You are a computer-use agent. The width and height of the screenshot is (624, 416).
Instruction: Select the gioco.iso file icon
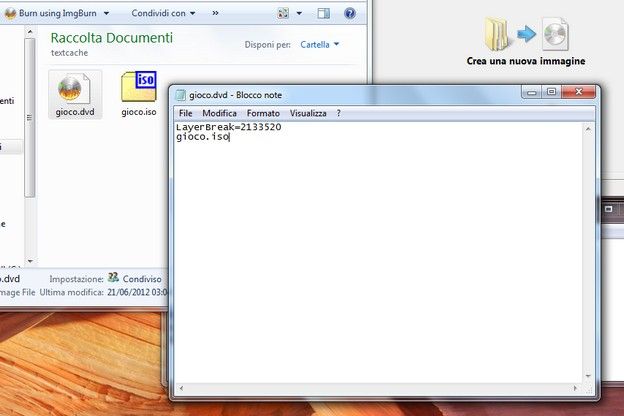[139, 87]
